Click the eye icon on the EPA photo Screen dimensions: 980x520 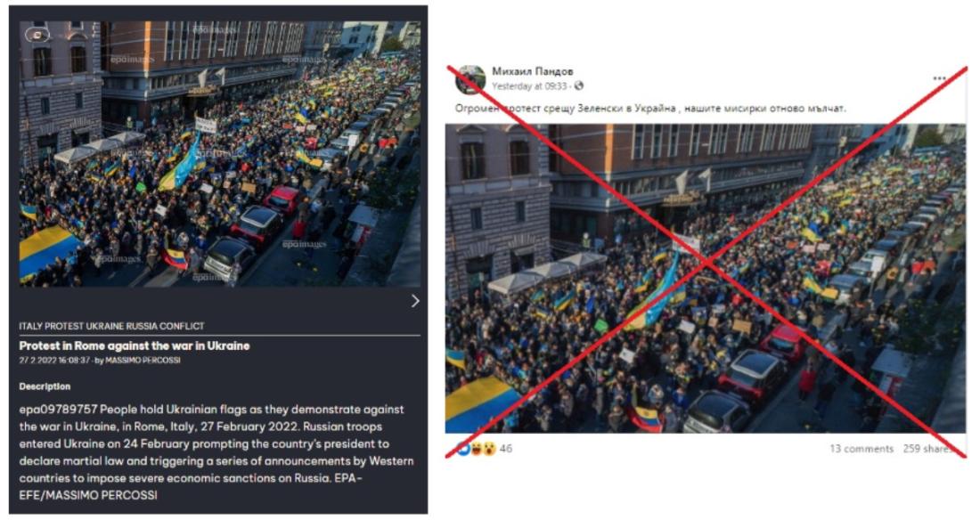(x=37, y=35)
